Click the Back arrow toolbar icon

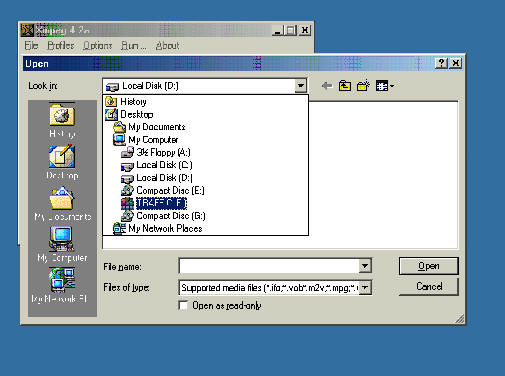click(x=327, y=86)
